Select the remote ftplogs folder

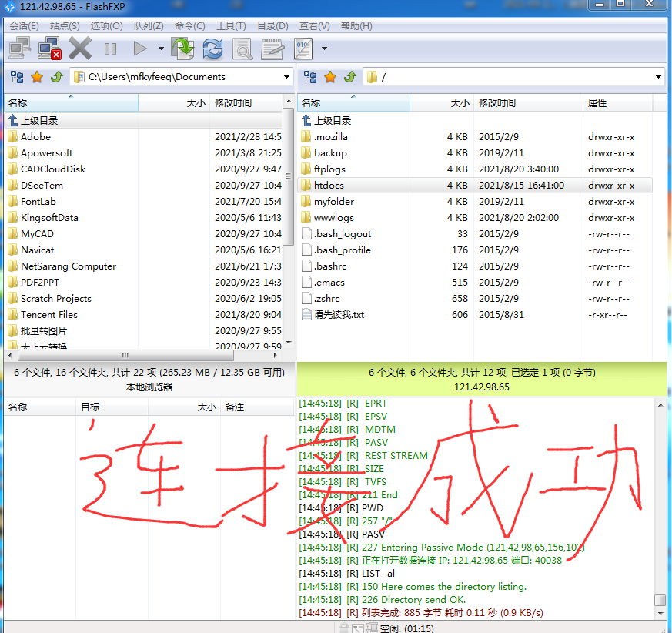tap(475, 169)
